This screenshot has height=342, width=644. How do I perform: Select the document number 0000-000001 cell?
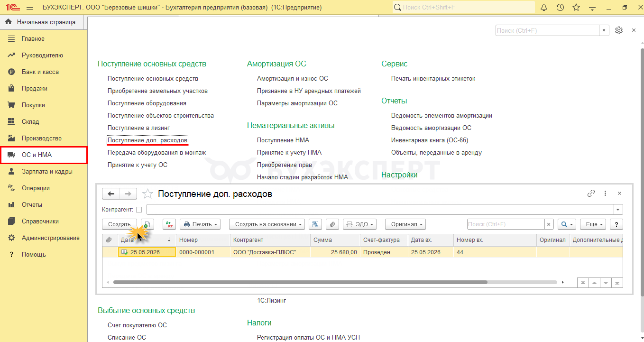click(x=203, y=252)
